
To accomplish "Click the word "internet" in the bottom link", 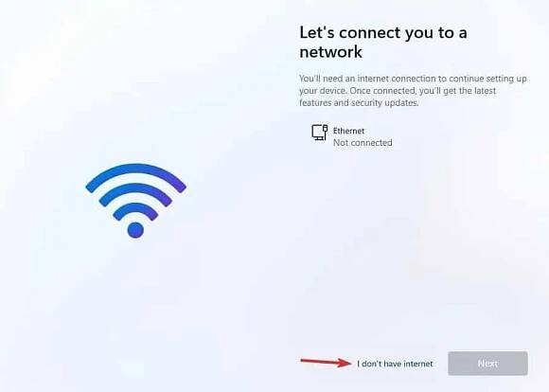I will pyautogui.click(x=418, y=364).
